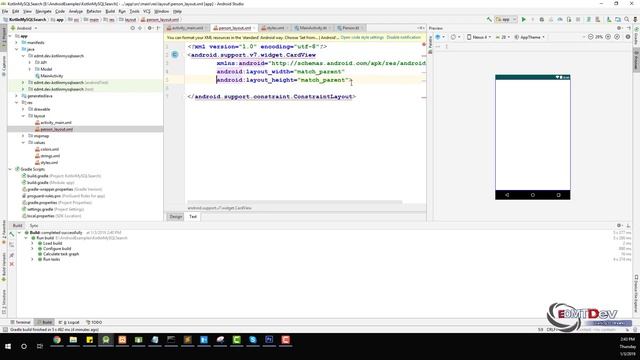Click the pin icon in the Build panel sidebar
640x360 pixels.
click(x=12, y=256)
